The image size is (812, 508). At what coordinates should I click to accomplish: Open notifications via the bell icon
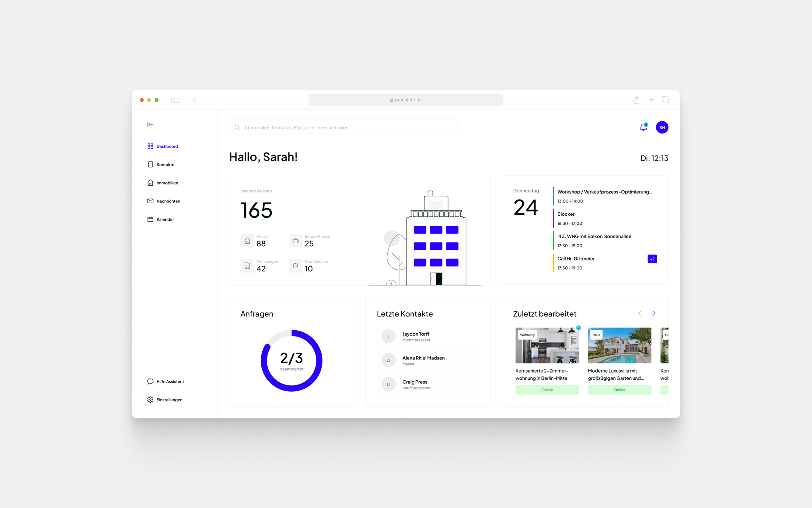pyautogui.click(x=643, y=127)
